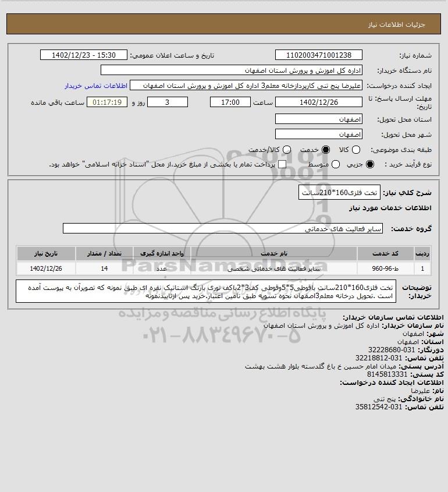The image size is (448, 492).
Task: Click the اطلاعات ایجاد کننده درخواست heading
Action: pyautogui.click(x=392, y=383)
